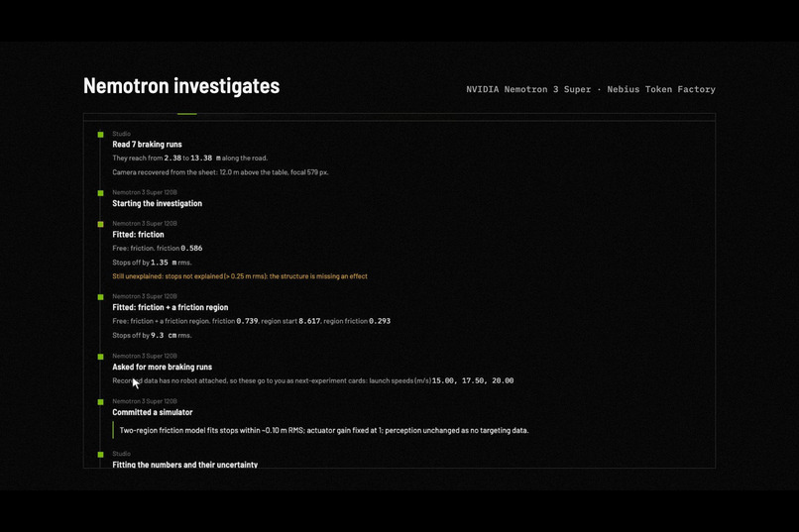The width and height of the screenshot is (799, 532).
Task: Open the Committed a simulator step title
Action: [153, 412]
